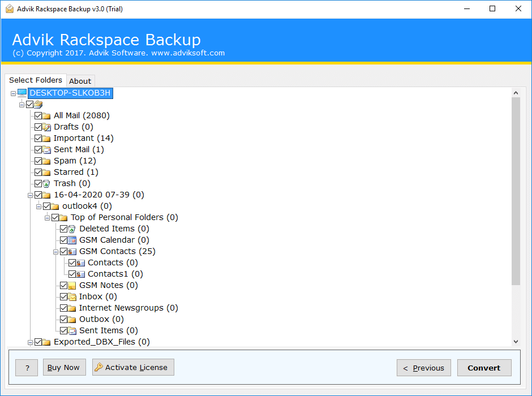Click the Drafts folder pencil icon
The width and height of the screenshot is (532, 396).
[x=46, y=127]
